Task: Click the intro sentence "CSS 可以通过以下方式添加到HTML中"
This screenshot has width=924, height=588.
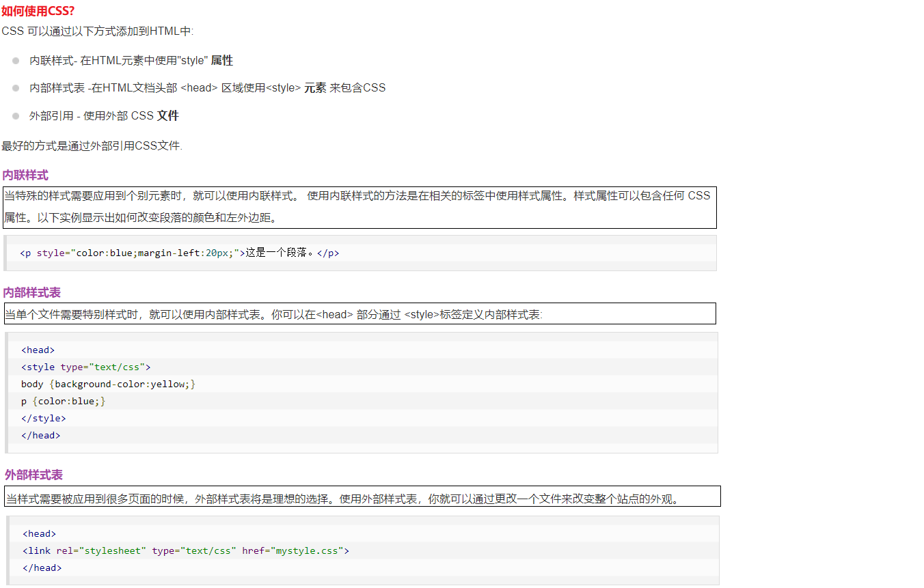Action: 97,31
